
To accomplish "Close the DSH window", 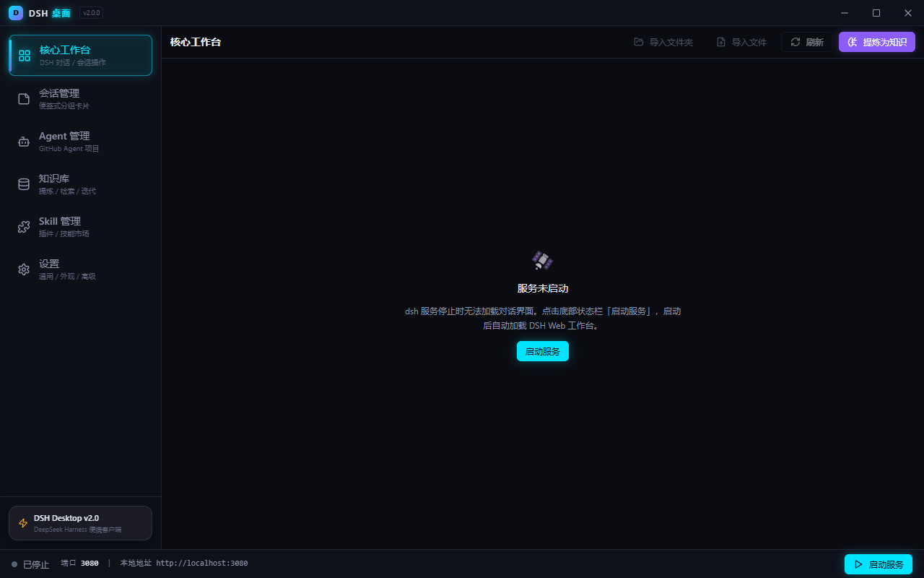I will (x=908, y=13).
